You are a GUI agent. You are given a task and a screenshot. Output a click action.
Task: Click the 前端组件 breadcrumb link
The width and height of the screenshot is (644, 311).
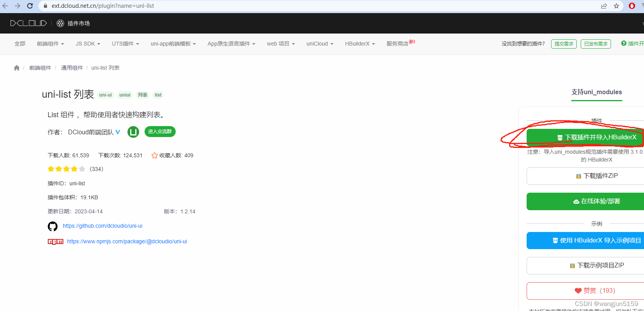(40, 68)
